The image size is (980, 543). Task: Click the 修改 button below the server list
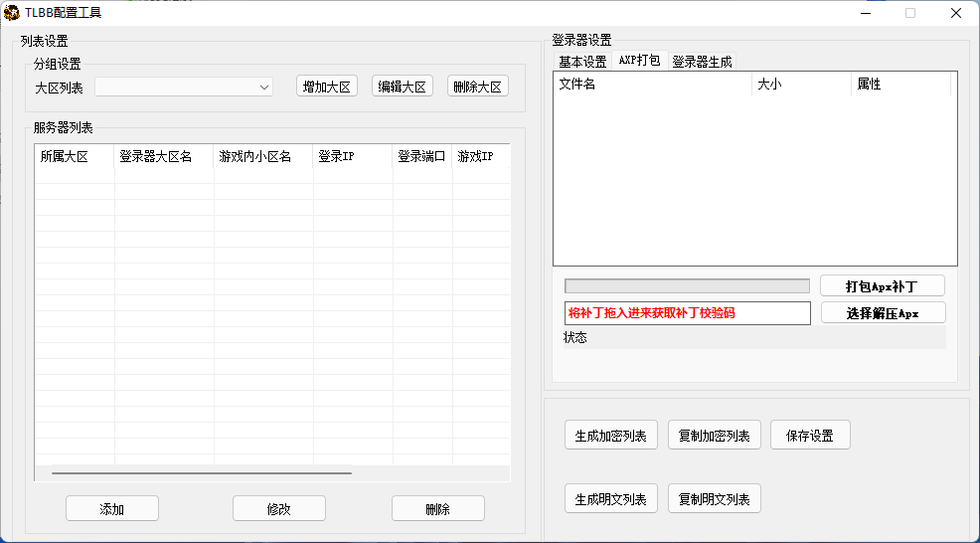pos(279,509)
